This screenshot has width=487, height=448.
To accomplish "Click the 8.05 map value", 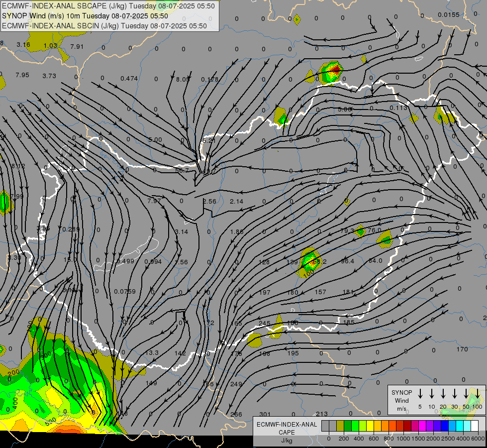I will point(183,79).
